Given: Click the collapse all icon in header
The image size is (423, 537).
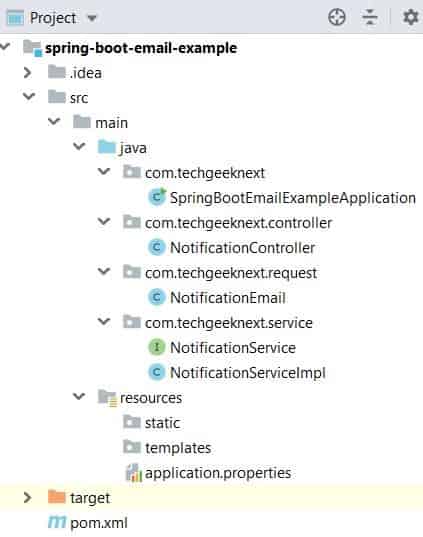Looking at the screenshot, I should 370,17.
